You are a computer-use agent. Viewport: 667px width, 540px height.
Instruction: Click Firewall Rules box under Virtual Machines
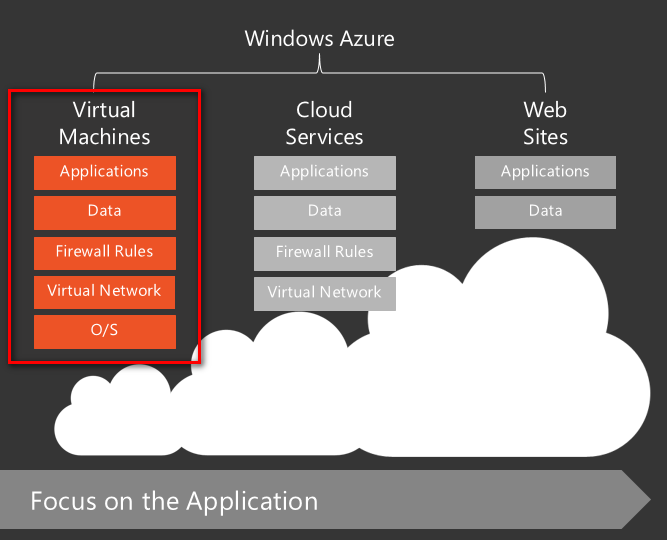tap(105, 253)
